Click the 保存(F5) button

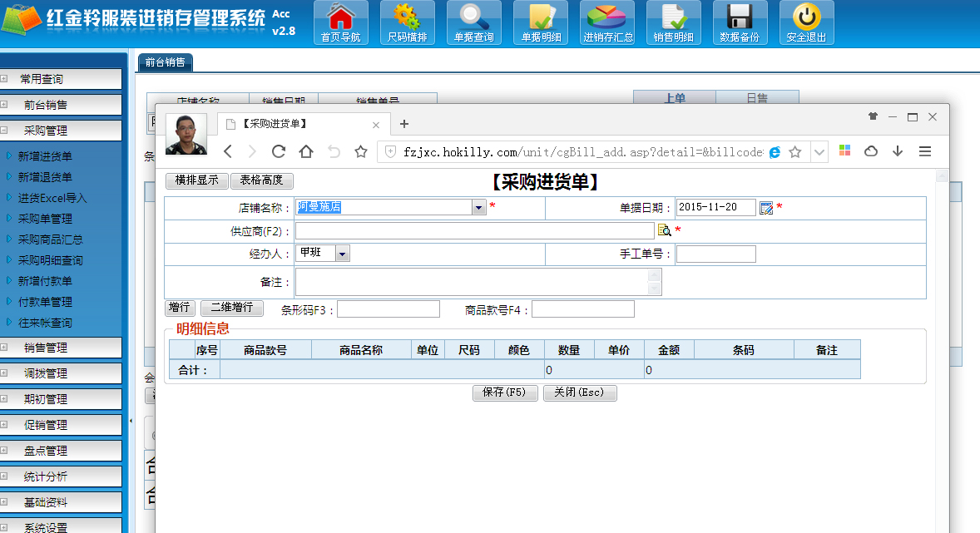point(504,393)
